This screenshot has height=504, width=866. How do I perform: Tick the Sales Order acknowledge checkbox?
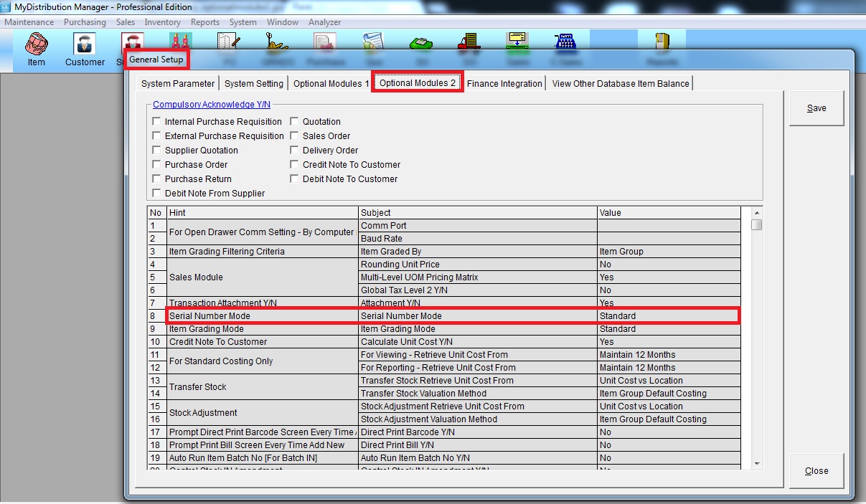click(x=294, y=136)
